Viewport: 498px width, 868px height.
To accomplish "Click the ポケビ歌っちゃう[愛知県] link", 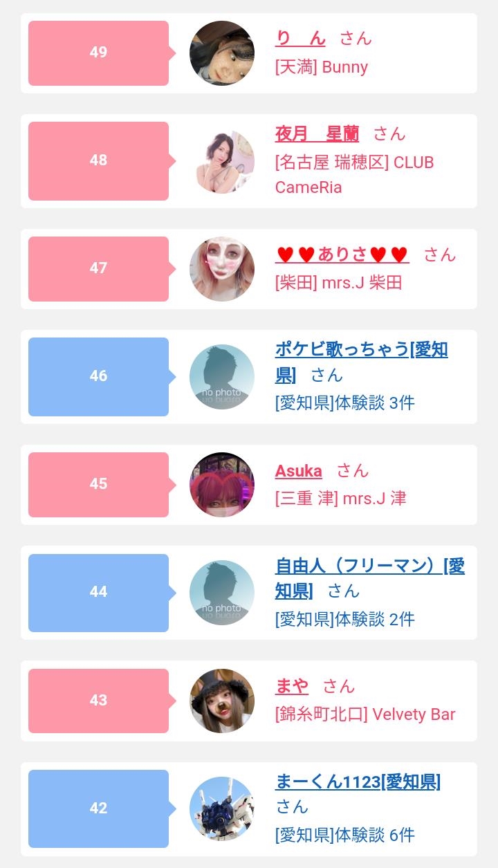I will point(361,350).
